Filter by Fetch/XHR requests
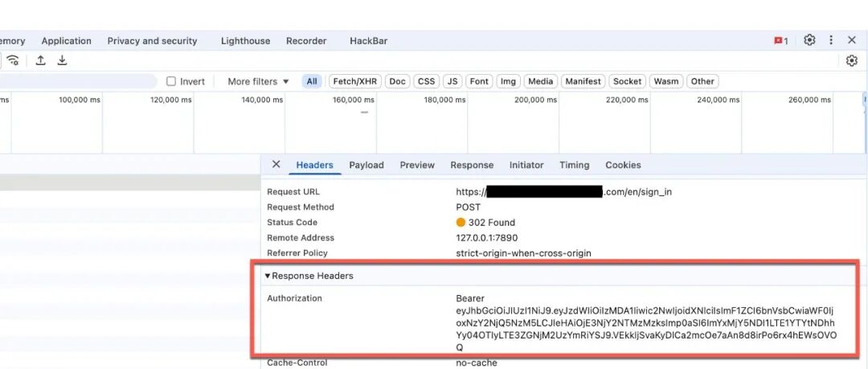Image resolution: width=868 pixels, height=369 pixels. click(355, 81)
